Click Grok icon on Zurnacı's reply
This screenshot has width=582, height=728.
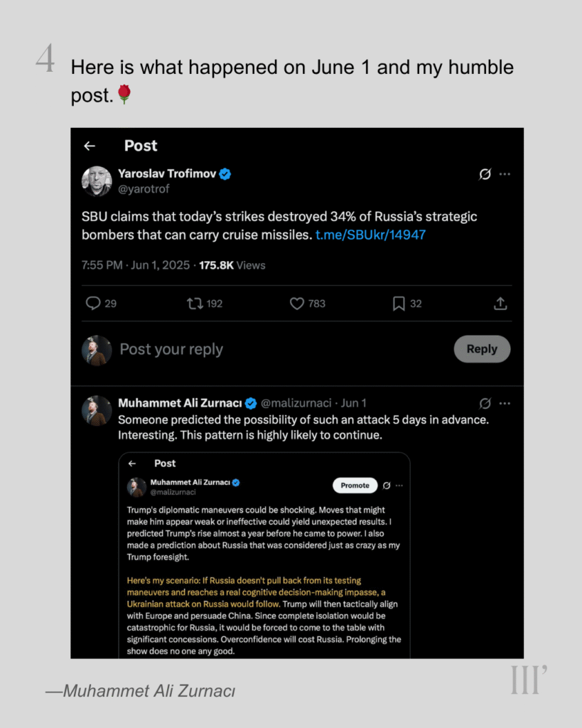coord(485,403)
